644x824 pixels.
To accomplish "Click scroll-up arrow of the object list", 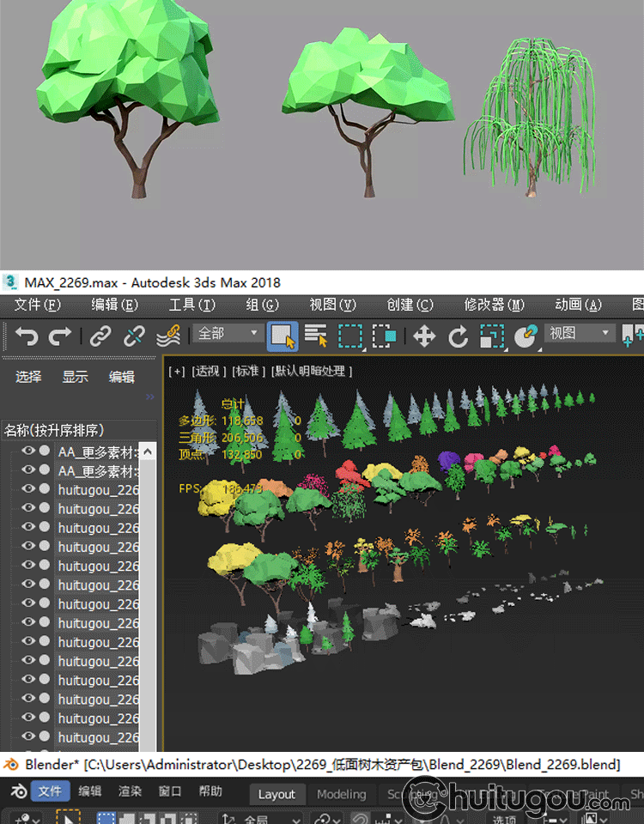I will click(x=148, y=451).
